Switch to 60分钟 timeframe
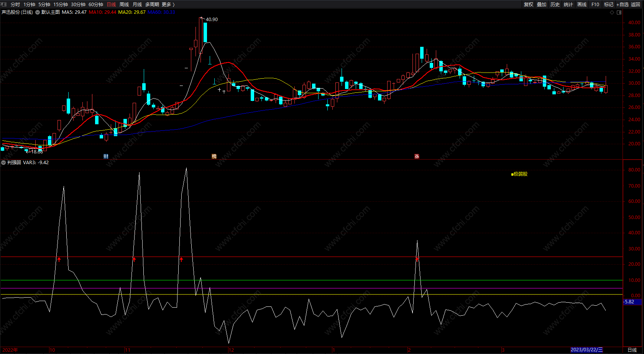The image size is (644, 354). point(96,4)
